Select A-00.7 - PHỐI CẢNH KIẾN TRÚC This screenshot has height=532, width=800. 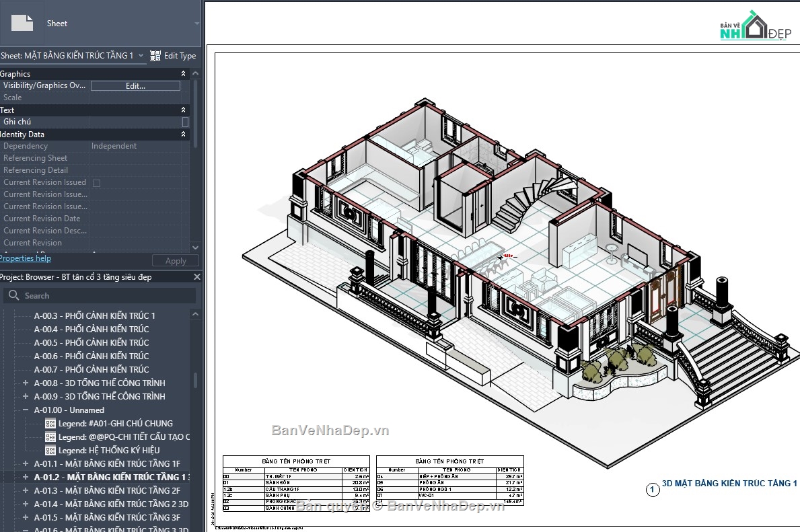click(x=92, y=369)
